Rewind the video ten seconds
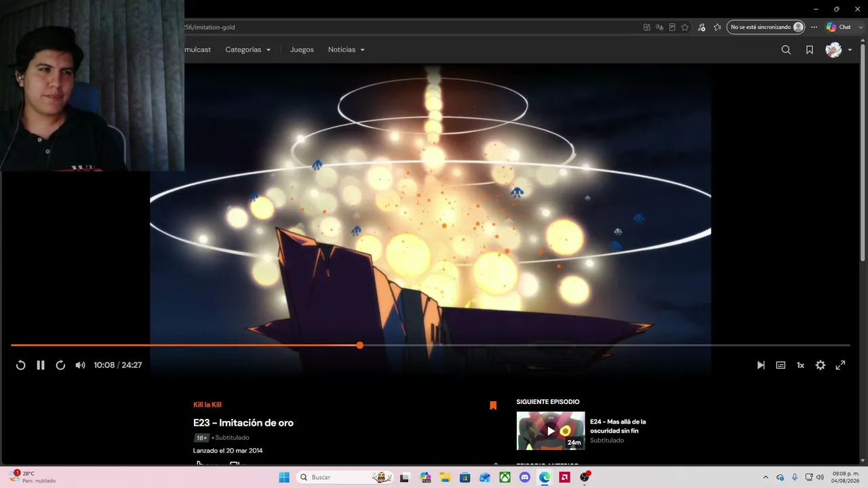Viewport: 868px width, 488px height. [x=20, y=365]
